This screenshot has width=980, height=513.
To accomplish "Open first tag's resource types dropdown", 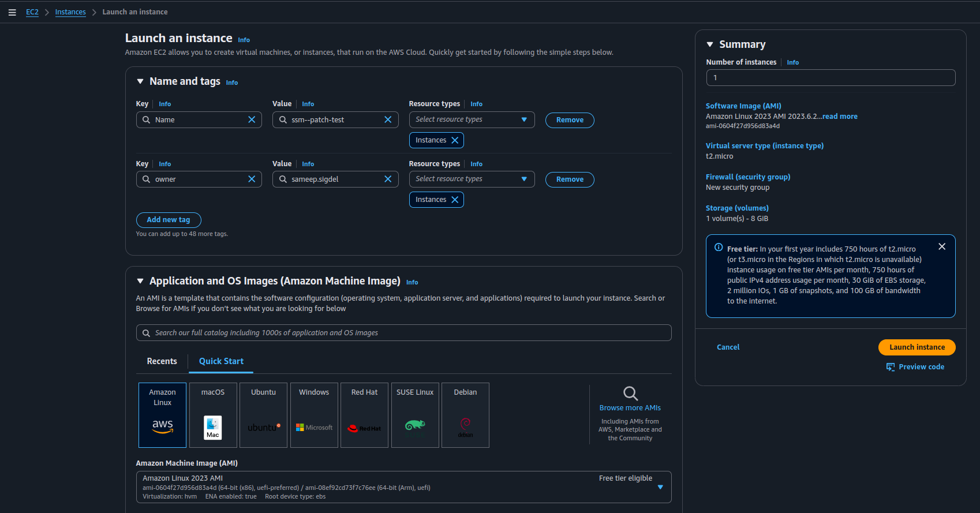I will coord(472,119).
